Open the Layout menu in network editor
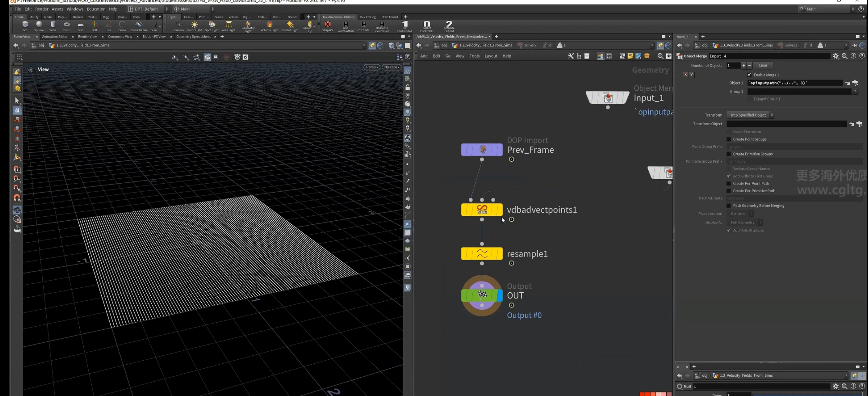The height and width of the screenshot is (396, 868). click(491, 56)
